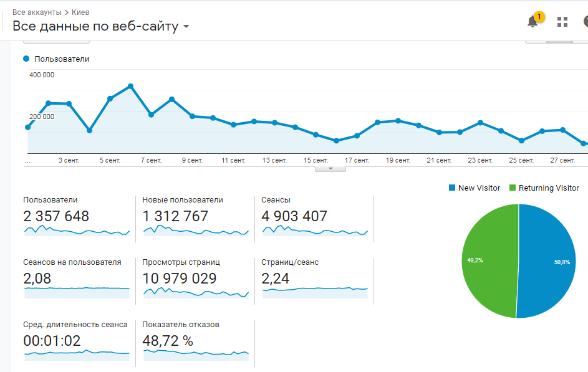This screenshot has height=372, width=588.
Task: Click the 'Пользователи' sparkline chart
Action: point(77,231)
